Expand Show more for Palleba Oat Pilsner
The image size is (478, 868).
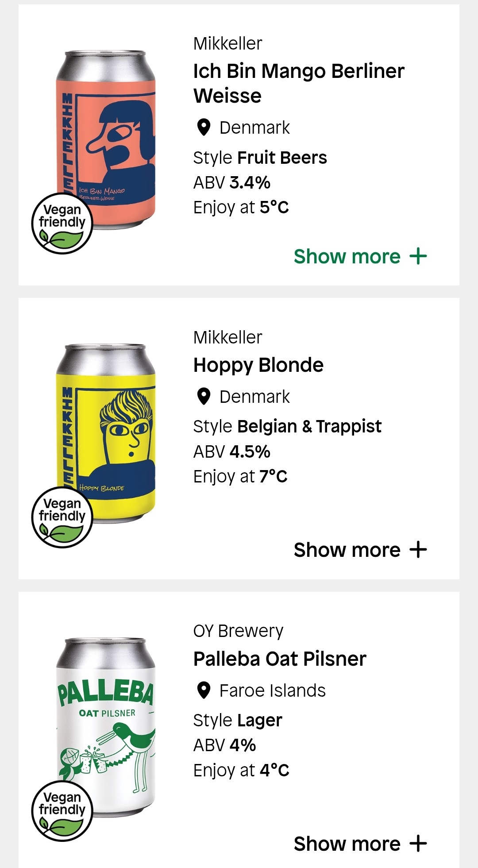coord(347,844)
